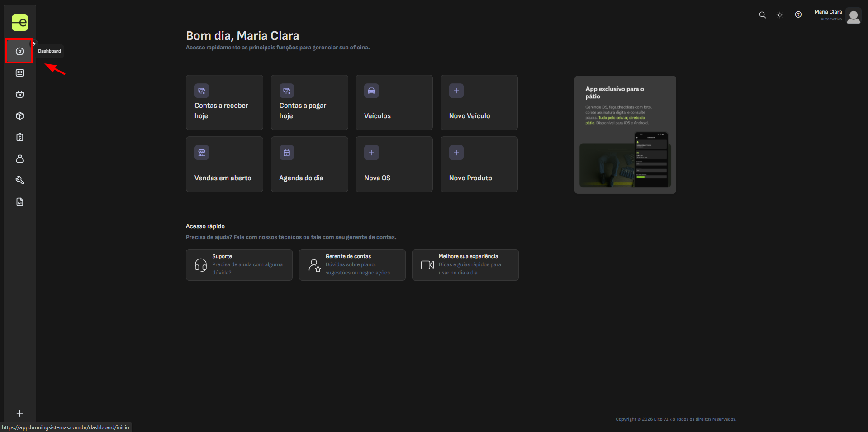Click the phone mockup image in app banner

tap(651, 159)
